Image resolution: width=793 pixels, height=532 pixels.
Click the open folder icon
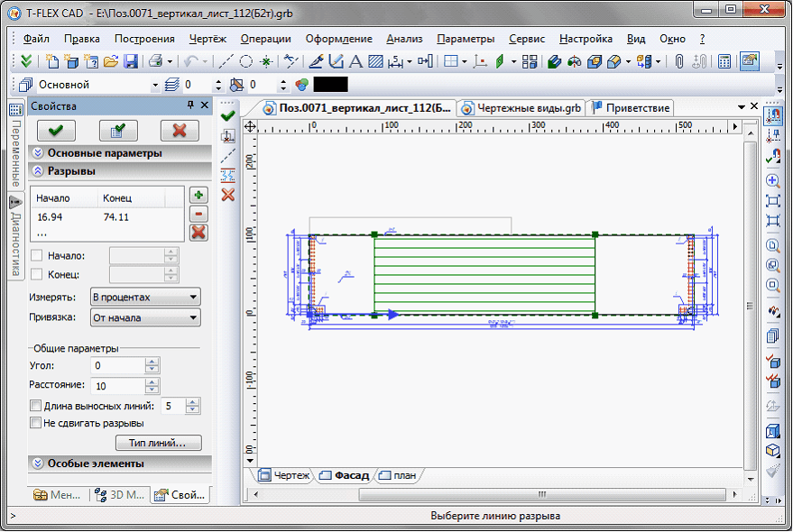111,61
